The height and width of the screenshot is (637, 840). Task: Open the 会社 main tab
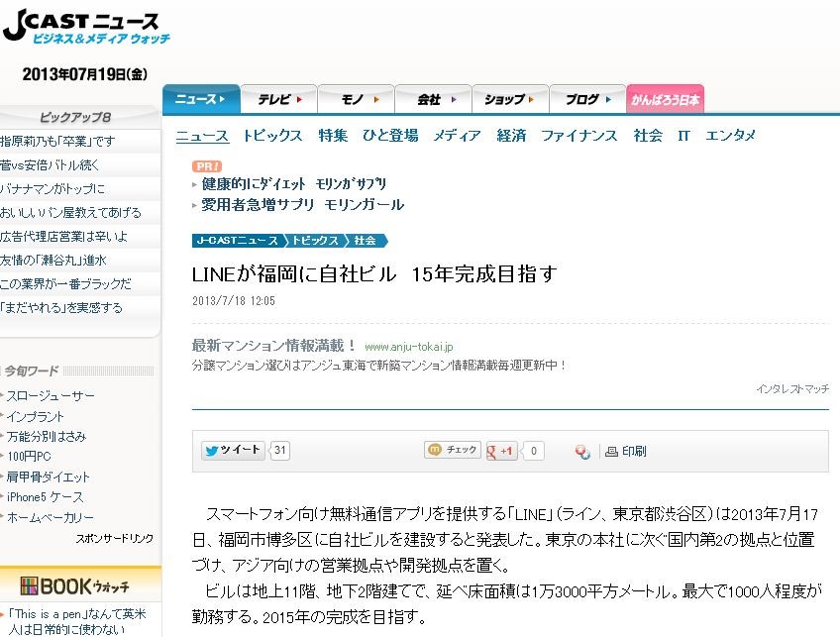(434, 100)
